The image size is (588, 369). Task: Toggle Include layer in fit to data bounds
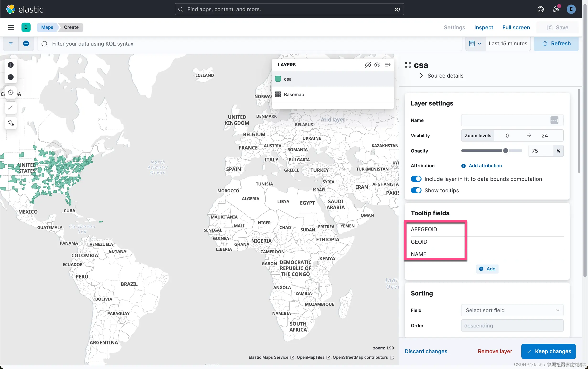pos(416,179)
